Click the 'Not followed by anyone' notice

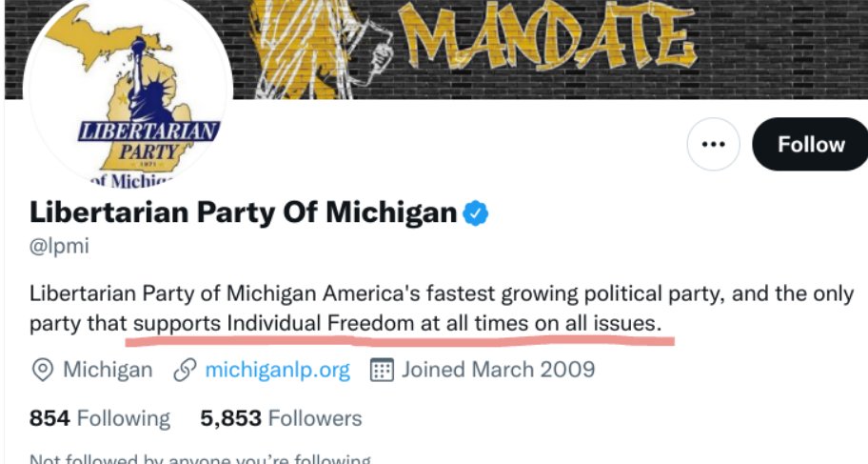tap(200, 459)
